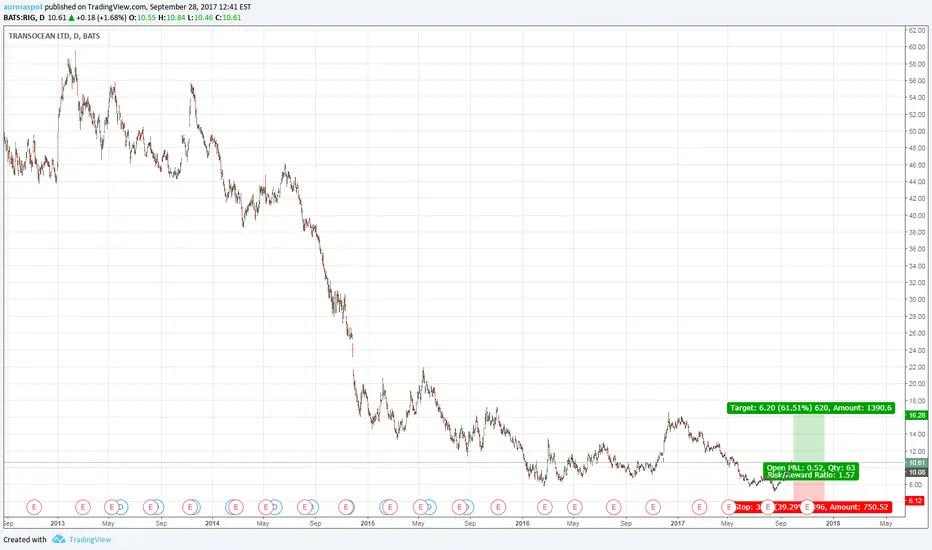Click the earnings E marker just after 2014
Viewport: 932px width, 550px height.
pos(236,507)
